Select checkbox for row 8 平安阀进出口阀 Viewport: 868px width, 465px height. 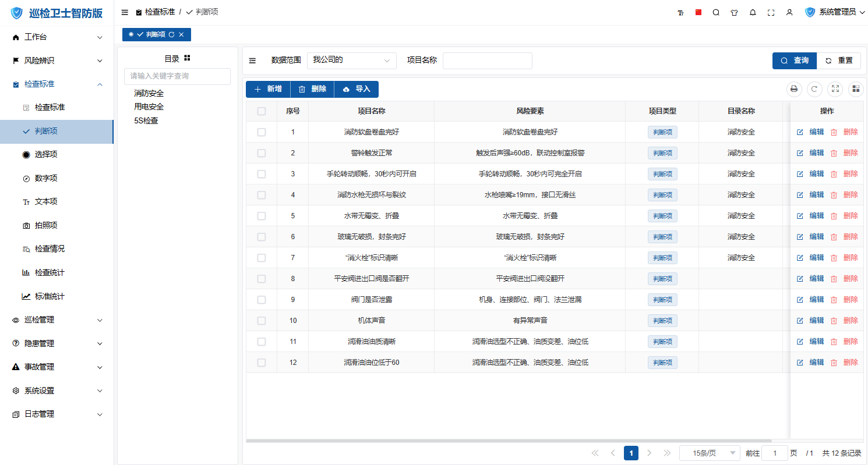point(262,279)
